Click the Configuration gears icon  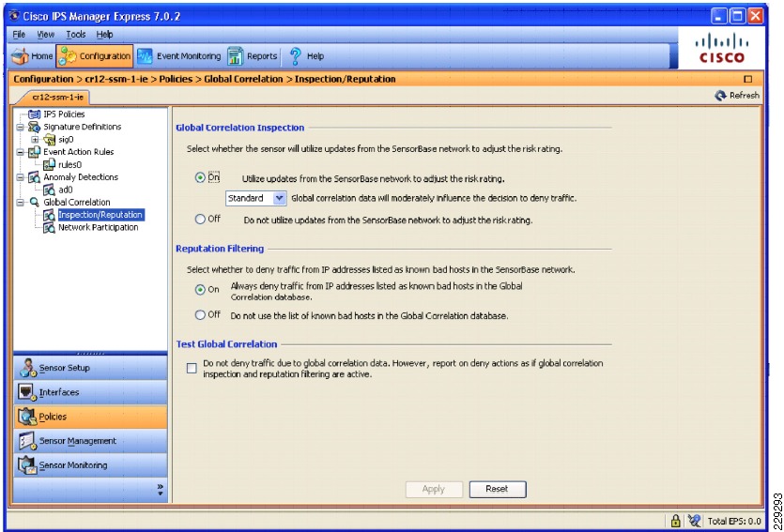click(68, 56)
